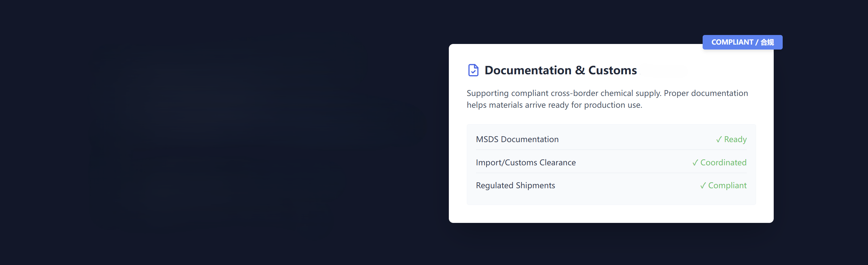Viewport: 868px width, 265px height.
Task: Click the checkmark icon before Compliant status
Action: point(703,186)
